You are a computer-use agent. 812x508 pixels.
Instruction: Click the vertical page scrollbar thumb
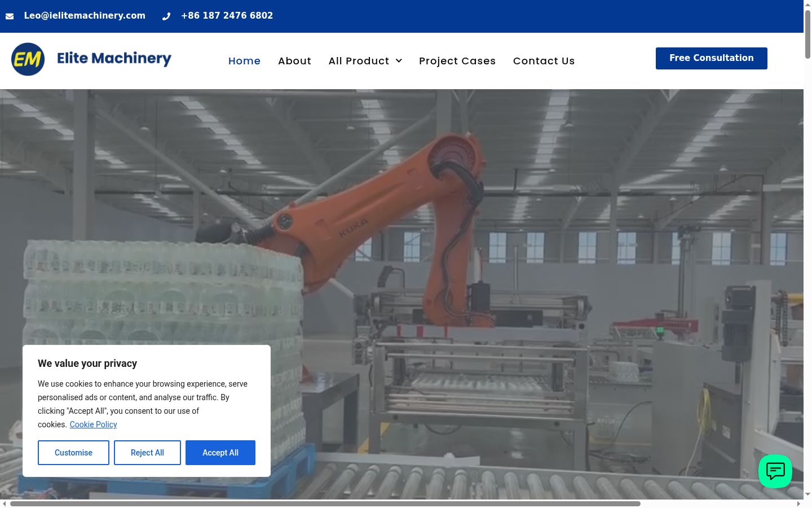807,34
